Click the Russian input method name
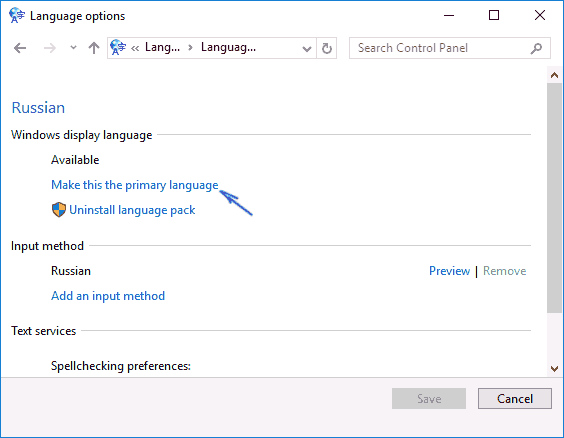The image size is (564, 438). click(x=71, y=271)
